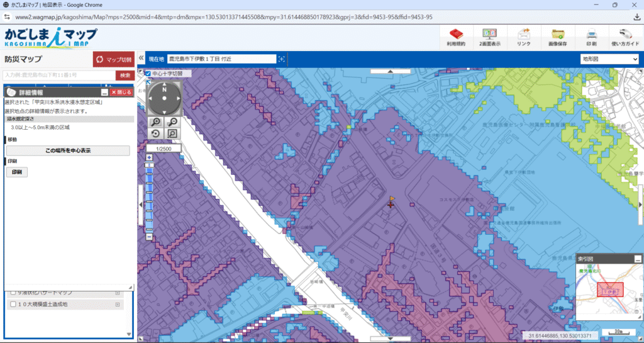Screen dimensions: 644x343
Task: Click the この場所を中心表示 button
Action: (68, 151)
